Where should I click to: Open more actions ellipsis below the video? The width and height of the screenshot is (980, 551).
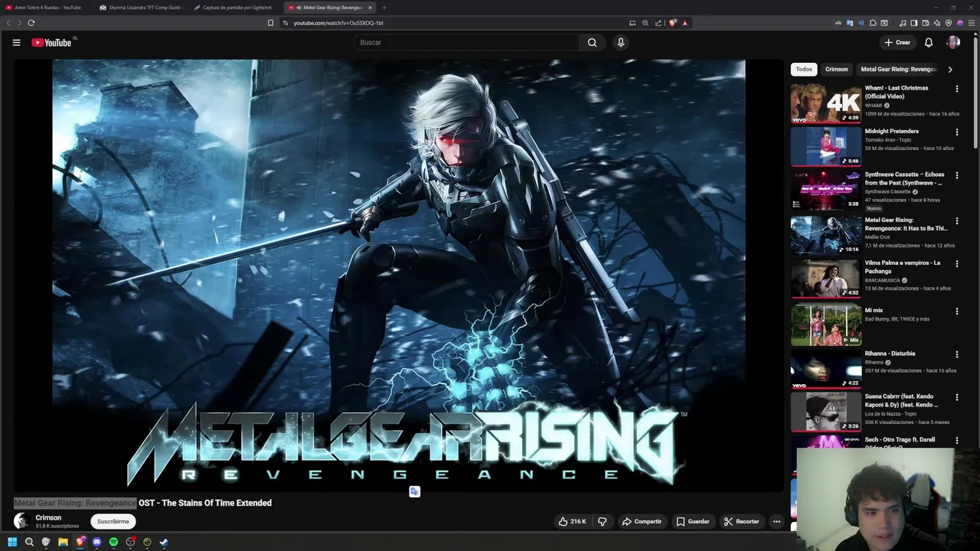tap(776, 521)
